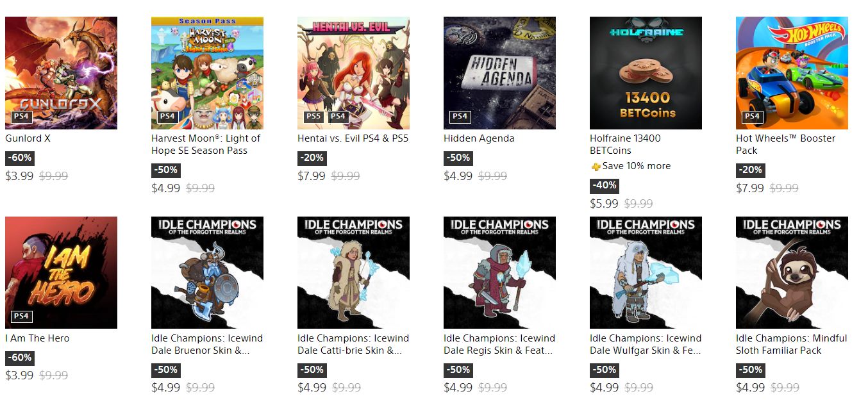
Task: Open the Hot Wheels Booster Pack thumbnail
Action: tap(792, 73)
